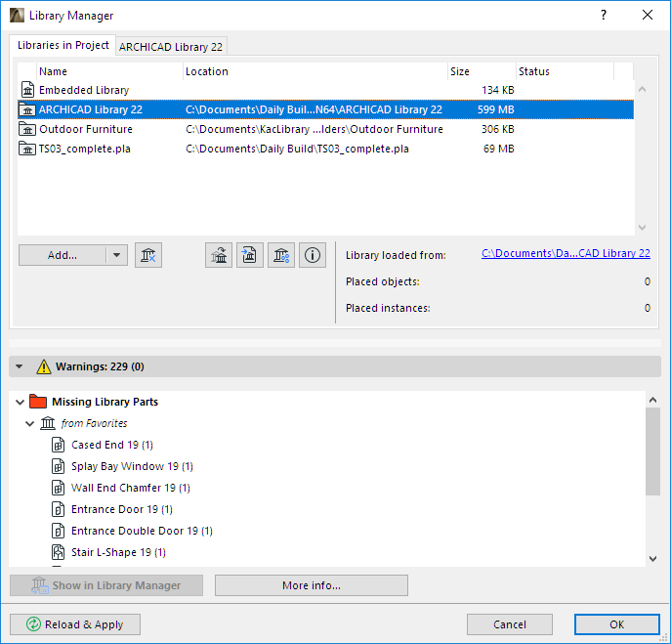Switch to ARCHICAD Library 22 tab
Image resolution: width=671 pixels, height=644 pixels.
(x=171, y=47)
